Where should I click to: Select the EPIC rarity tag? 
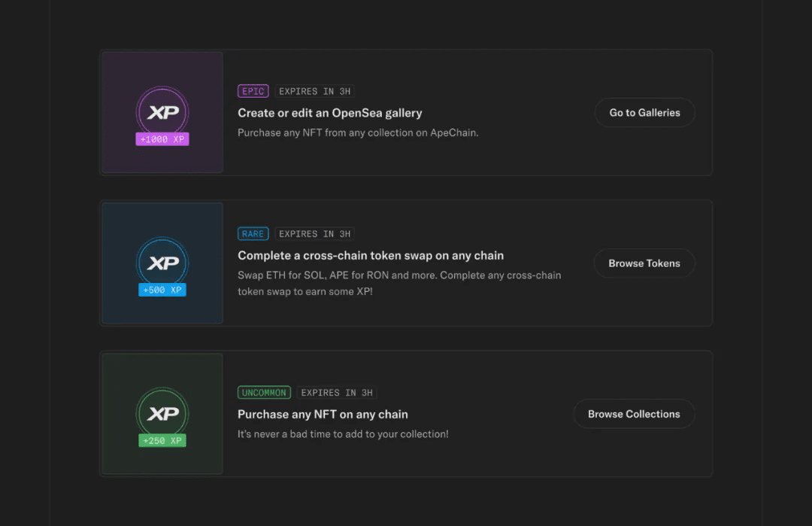pyautogui.click(x=253, y=91)
